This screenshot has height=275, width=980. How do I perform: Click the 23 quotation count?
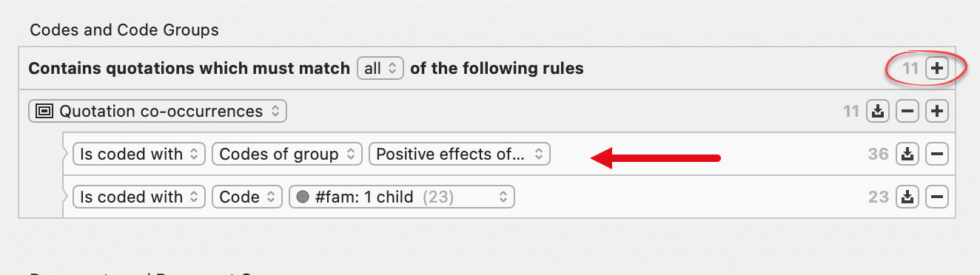(x=879, y=197)
